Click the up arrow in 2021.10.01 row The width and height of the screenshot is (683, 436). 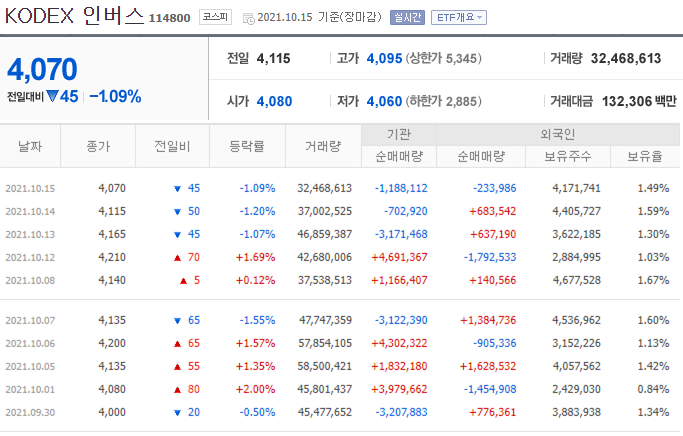coord(177,390)
